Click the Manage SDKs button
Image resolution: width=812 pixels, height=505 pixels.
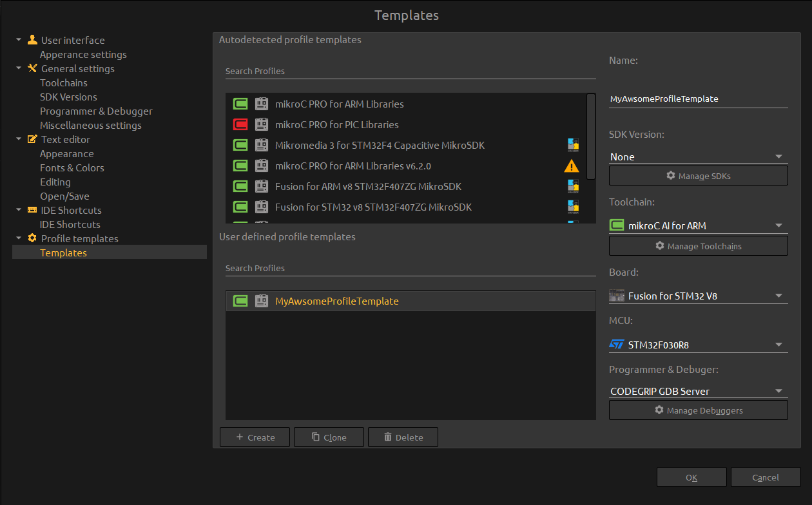[x=699, y=176]
